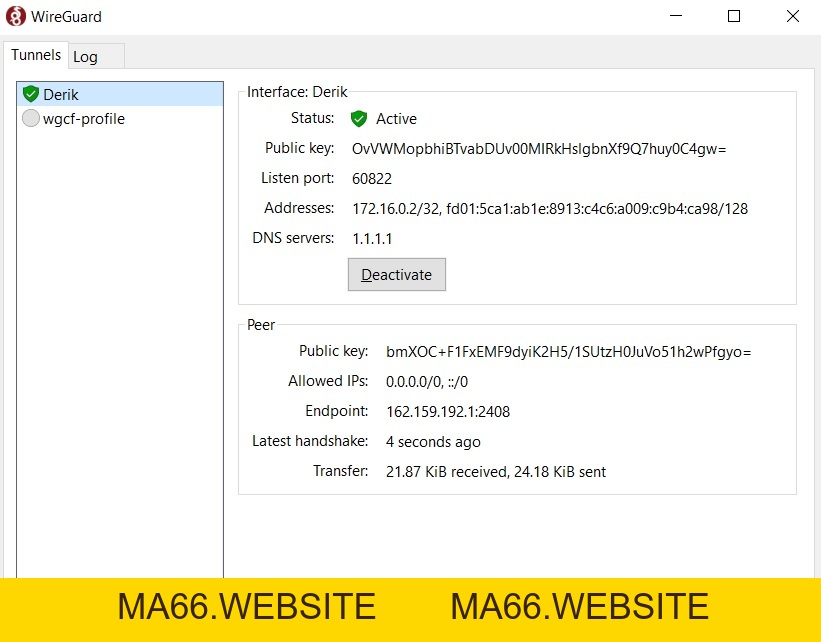Select the wgcf-profile tunnel

(120, 119)
